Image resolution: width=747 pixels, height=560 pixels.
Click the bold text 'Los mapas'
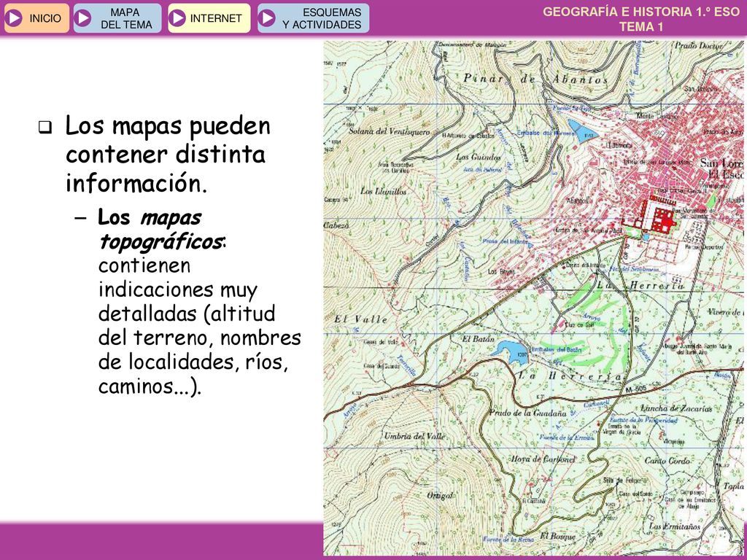[x=150, y=217]
